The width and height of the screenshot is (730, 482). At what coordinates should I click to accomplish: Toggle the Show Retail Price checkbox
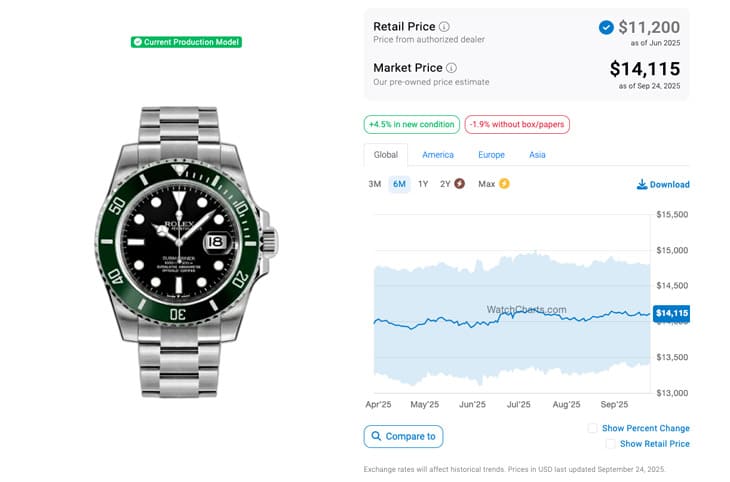tap(610, 444)
